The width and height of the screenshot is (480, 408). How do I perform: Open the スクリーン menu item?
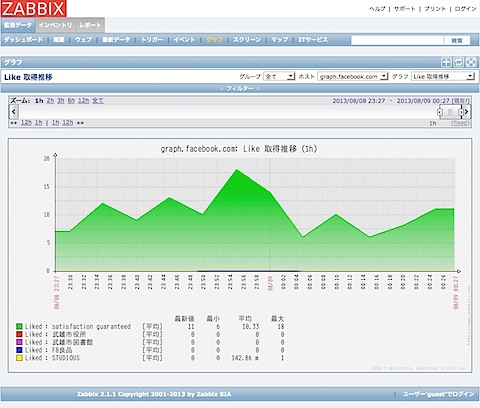(x=247, y=40)
